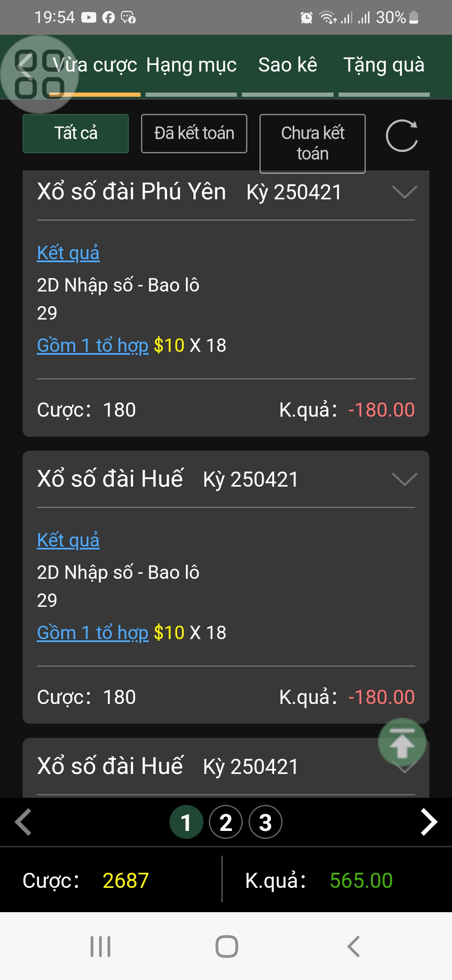Viewport: 452px width, 980px height.
Task: Go to previous page arrow
Action: (x=23, y=822)
